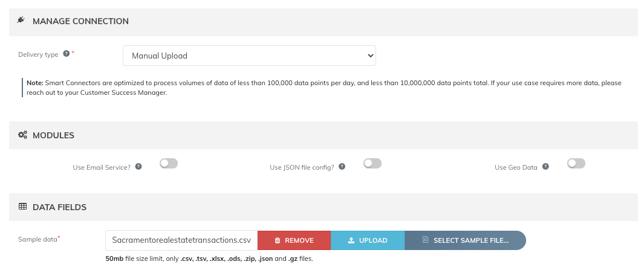Click the help icon next to Use Geo Data
644x276 pixels.
(545, 167)
